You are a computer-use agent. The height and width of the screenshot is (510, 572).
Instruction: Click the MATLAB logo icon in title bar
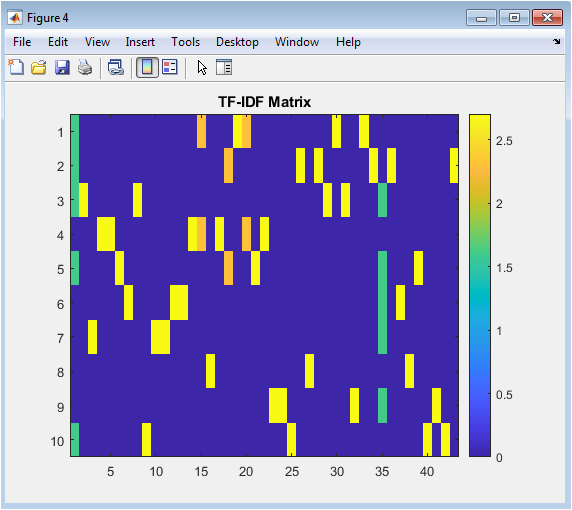click(15, 18)
